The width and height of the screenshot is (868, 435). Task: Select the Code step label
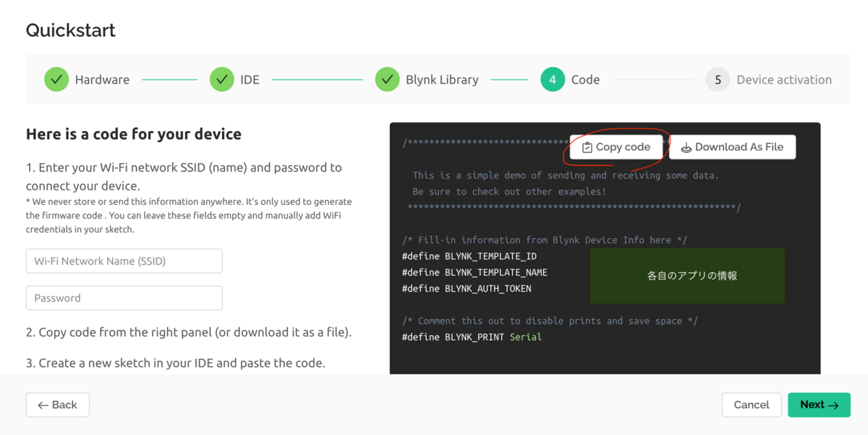tap(585, 80)
